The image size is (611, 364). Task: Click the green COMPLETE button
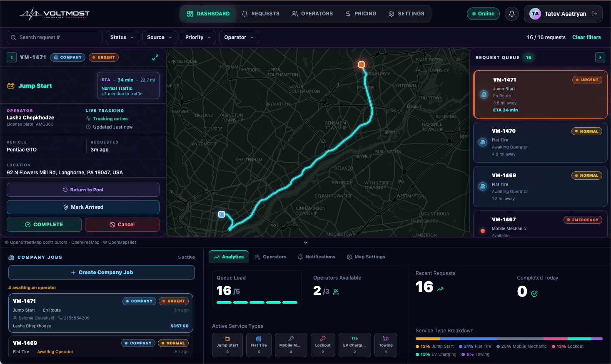(44, 225)
